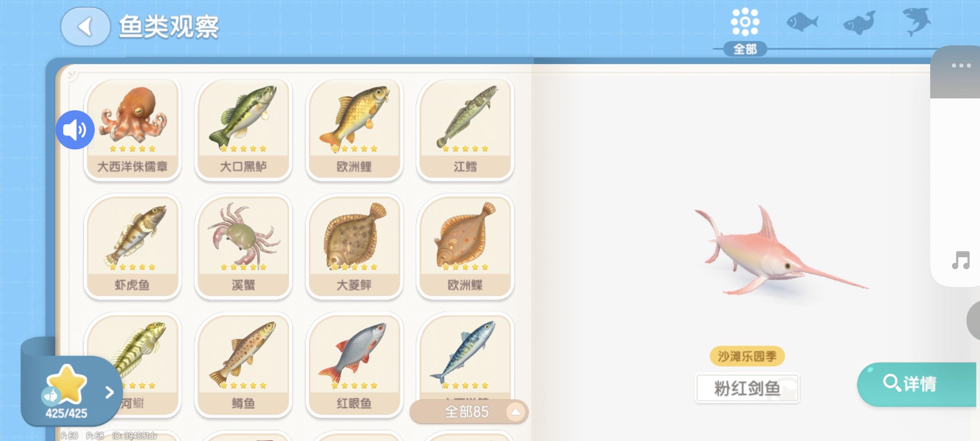Toggle the blue speaker sound button
The height and width of the screenshot is (441, 980).
[75, 130]
